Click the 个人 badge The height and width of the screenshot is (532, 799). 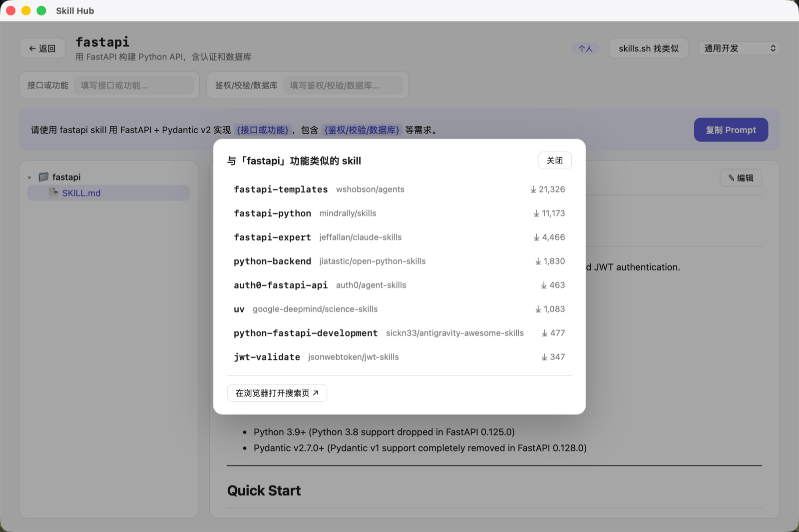pos(585,48)
